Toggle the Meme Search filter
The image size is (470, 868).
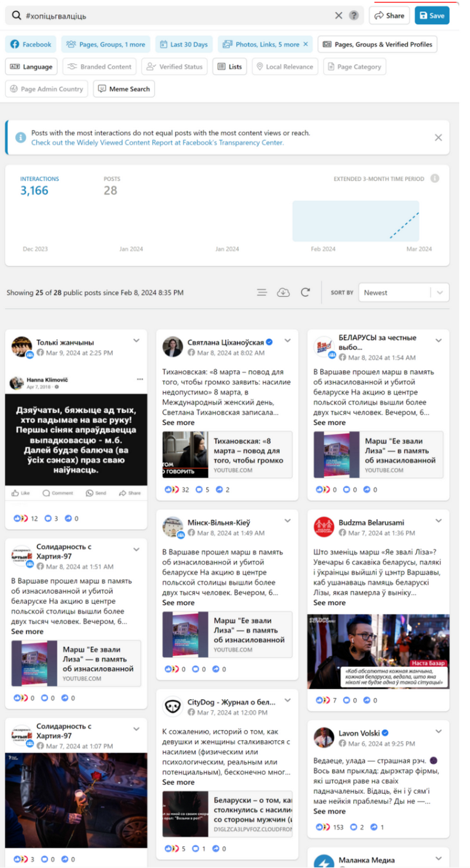(124, 89)
